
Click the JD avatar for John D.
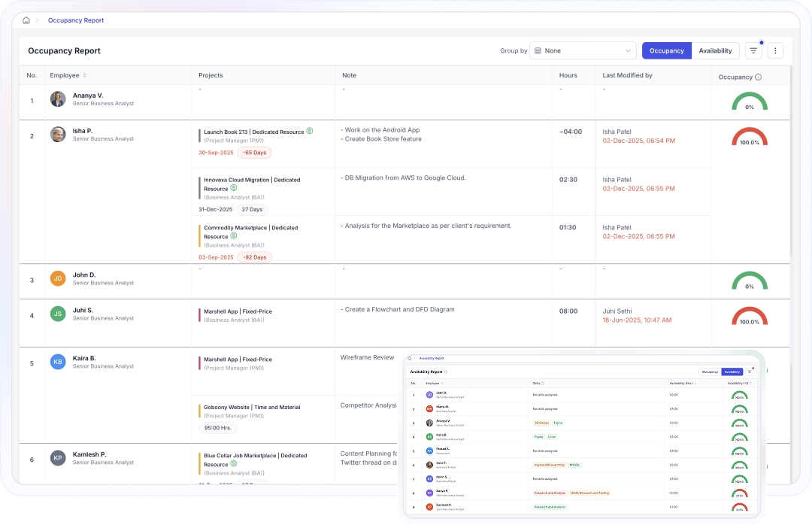pyautogui.click(x=58, y=279)
